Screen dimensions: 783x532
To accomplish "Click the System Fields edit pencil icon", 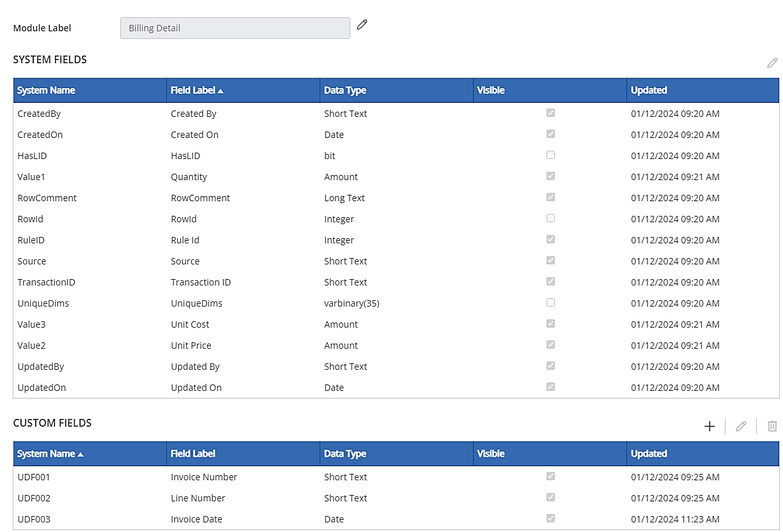I will click(772, 63).
